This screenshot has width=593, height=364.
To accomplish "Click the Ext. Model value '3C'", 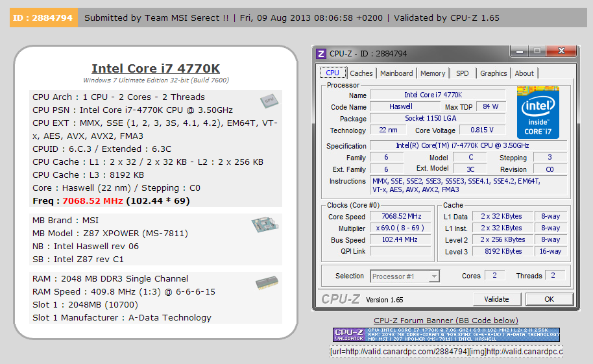I will pyautogui.click(x=470, y=169).
